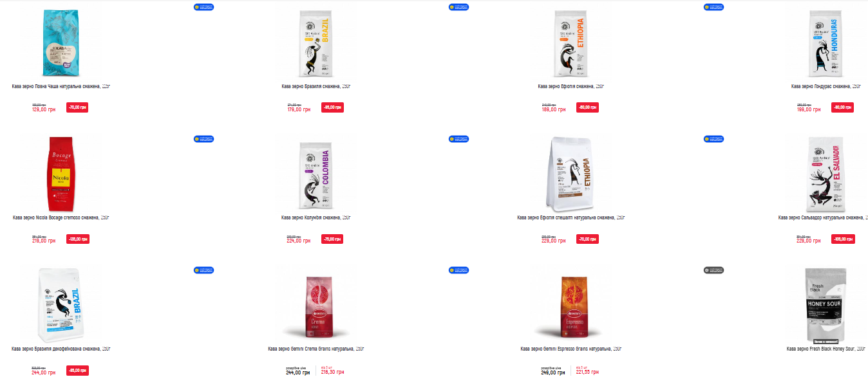
Task: Open the Honduras coffee bag image
Action: (826, 44)
